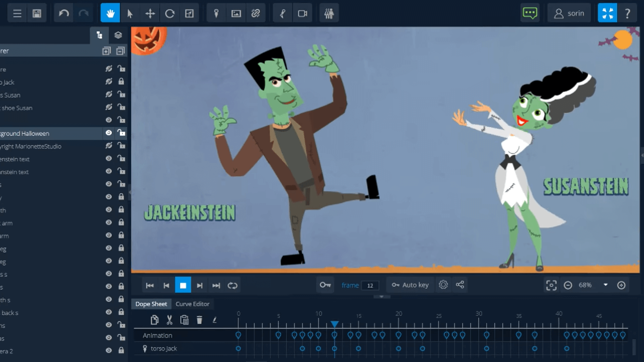Switch to the Curve Editor tab
This screenshot has width=644, height=362.
pyautogui.click(x=193, y=304)
